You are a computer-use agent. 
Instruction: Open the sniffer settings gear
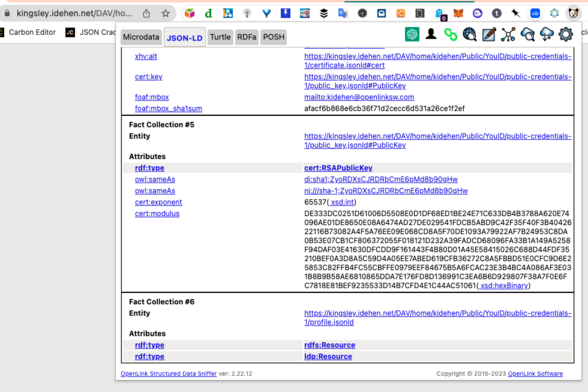(566, 35)
